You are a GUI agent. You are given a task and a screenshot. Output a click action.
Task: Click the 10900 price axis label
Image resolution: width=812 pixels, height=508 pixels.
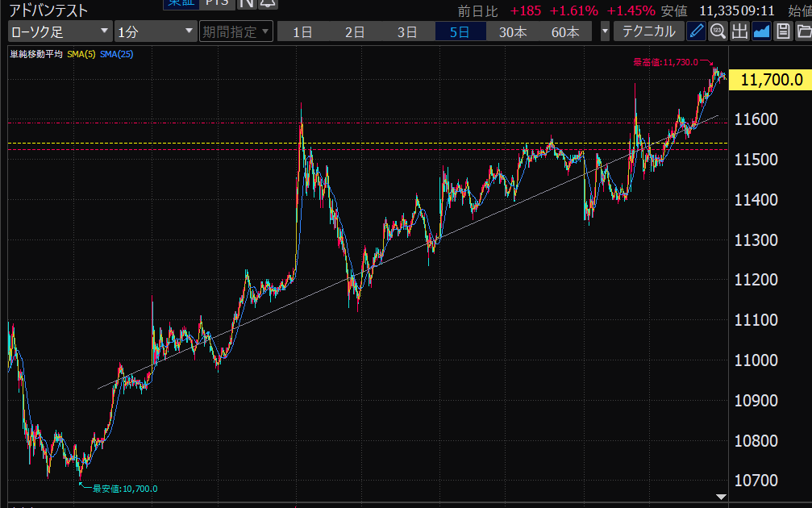coord(756,401)
